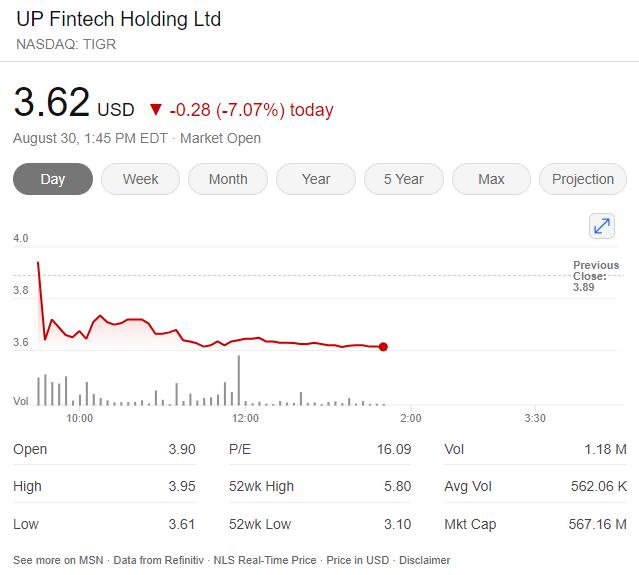Click the NASDAQ: TIGR ticker text
The width and height of the screenshot is (639, 575).
point(66,44)
